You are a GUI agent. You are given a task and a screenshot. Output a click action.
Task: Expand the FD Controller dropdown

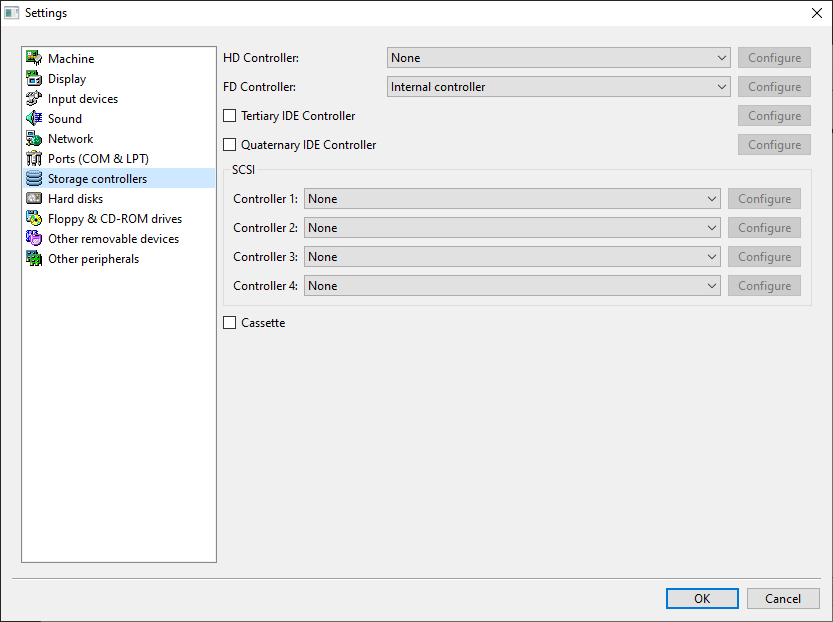point(558,87)
